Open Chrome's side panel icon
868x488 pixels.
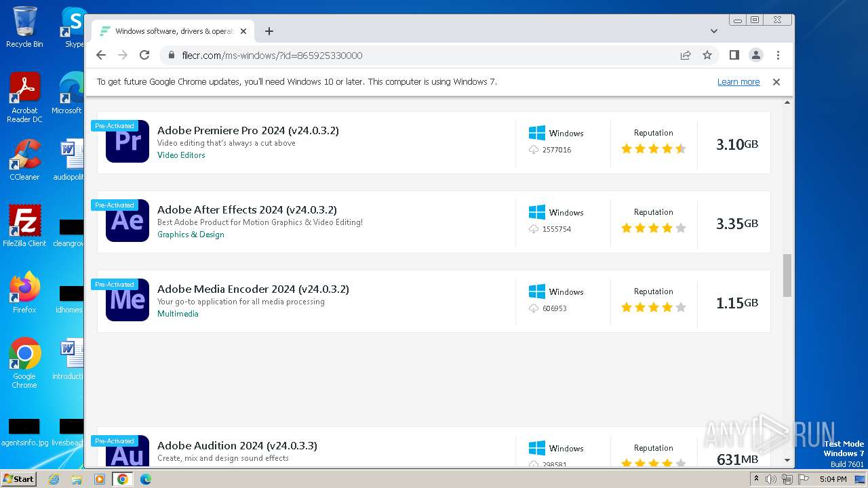point(734,55)
